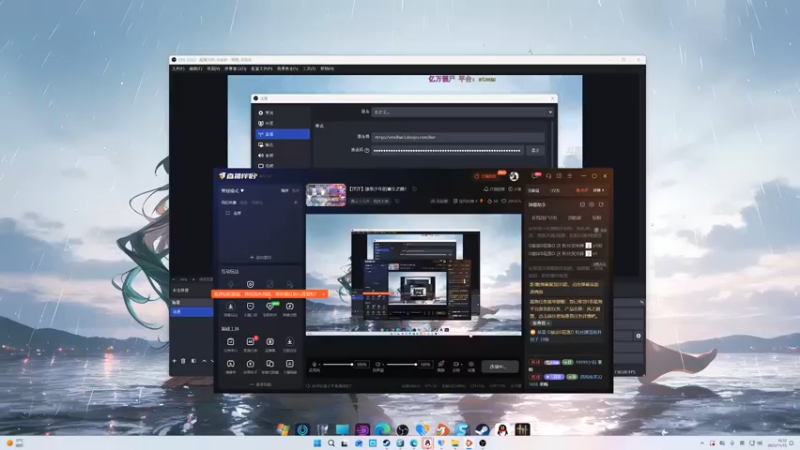Screen dimensions: 800x450
Task: Open the Help menu in OBS
Action: click(327, 68)
